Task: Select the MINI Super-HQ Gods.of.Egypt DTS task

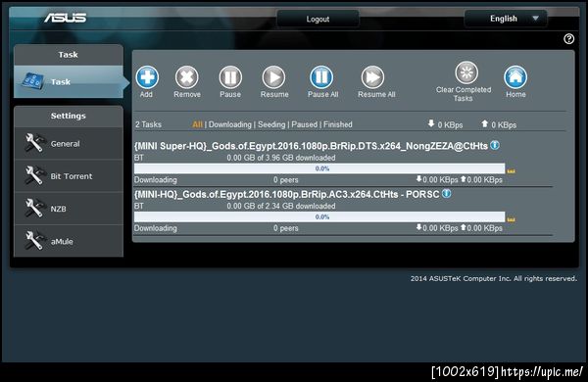Action: tap(311, 146)
